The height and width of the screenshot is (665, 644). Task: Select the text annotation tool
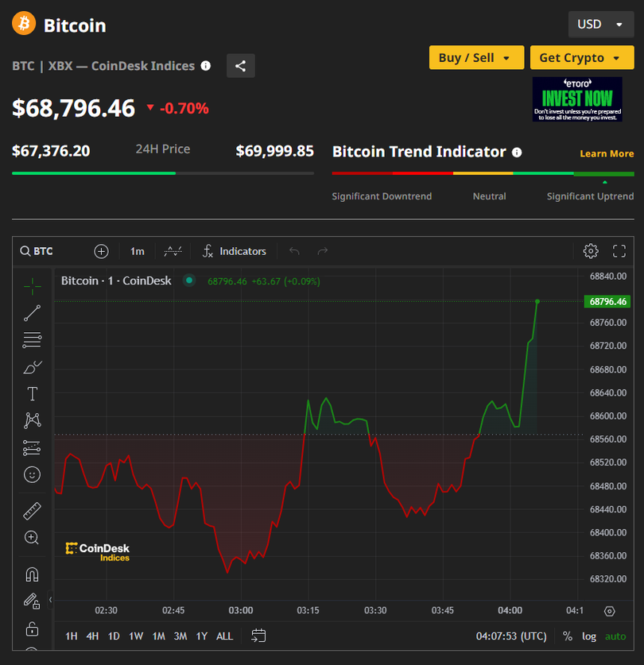point(32,394)
